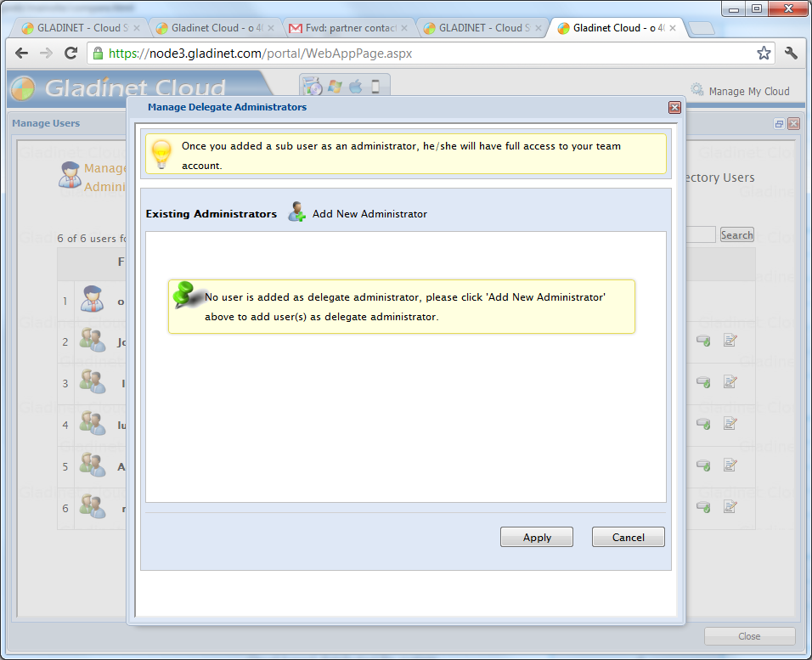
Task: Reload the current page
Action: (71, 53)
